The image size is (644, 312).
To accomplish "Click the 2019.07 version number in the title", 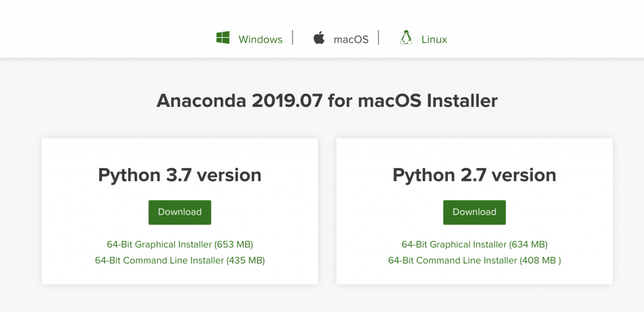I will pos(286,101).
